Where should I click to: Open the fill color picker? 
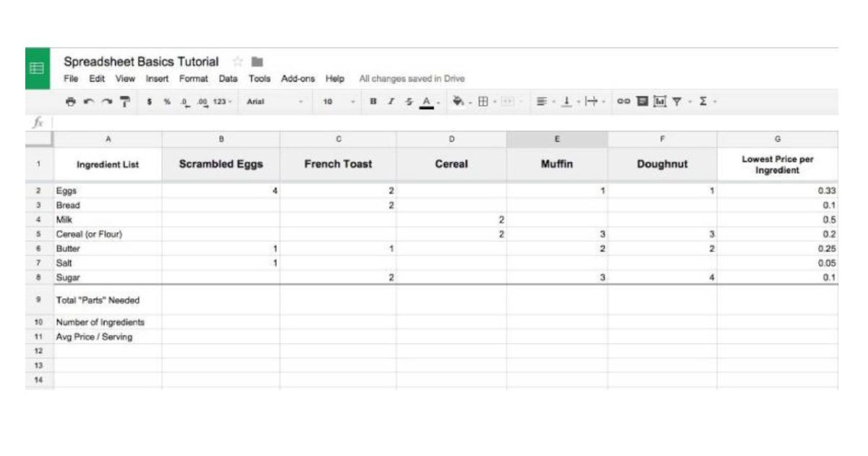[458, 102]
